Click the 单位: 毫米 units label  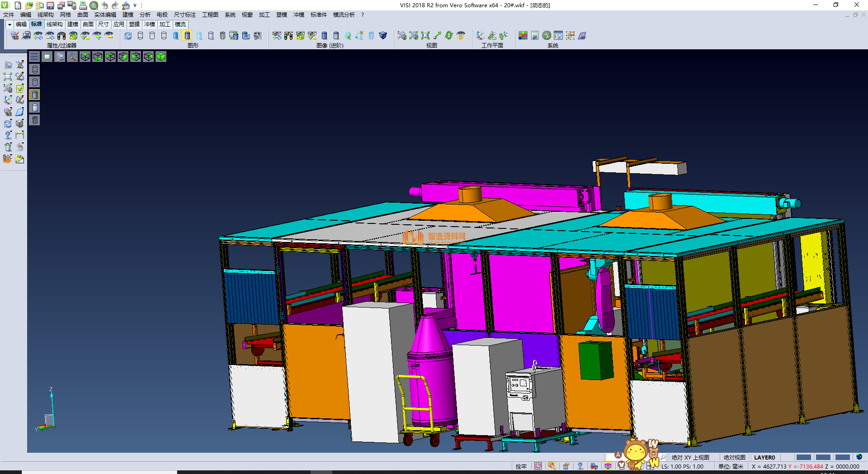coord(731,466)
